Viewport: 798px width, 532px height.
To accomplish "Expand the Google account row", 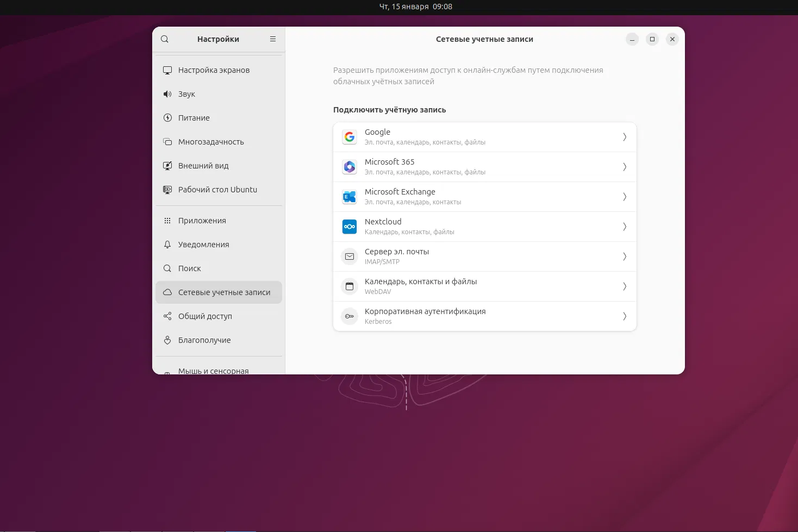I will pos(624,136).
